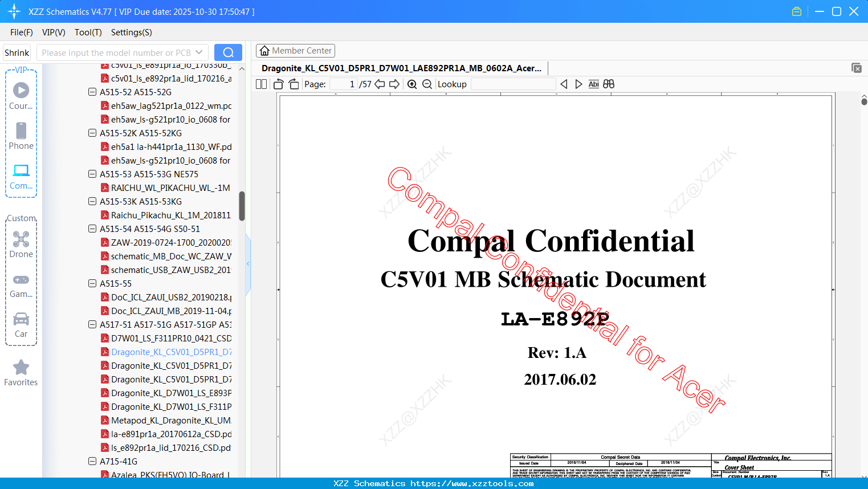Toggle two-page split view icon
This screenshot has height=489, width=868.
click(261, 84)
